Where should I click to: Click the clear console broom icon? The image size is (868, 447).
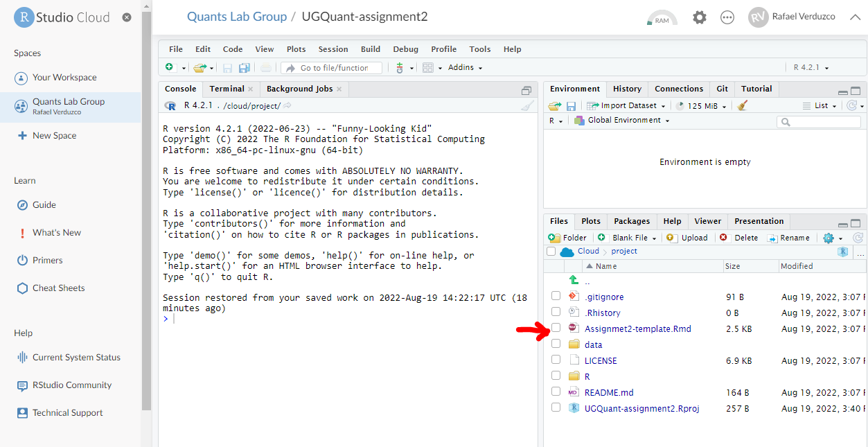527,106
